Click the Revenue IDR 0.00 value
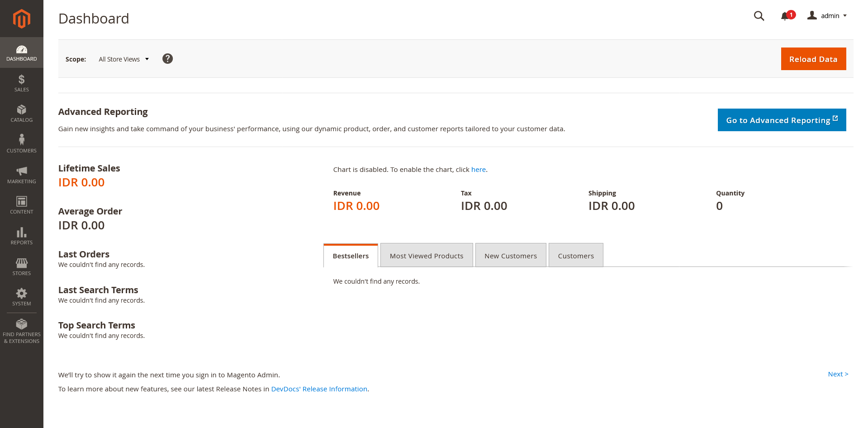Screen dimensions: 868x428 pyautogui.click(x=356, y=206)
